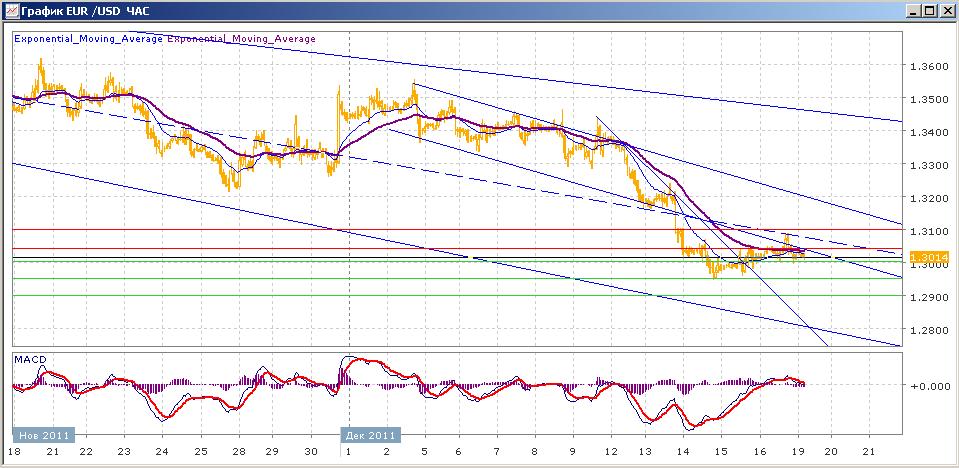The image size is (959, 468).
Task: Click date label 2 on time axis
Action: tap(386, 451)
